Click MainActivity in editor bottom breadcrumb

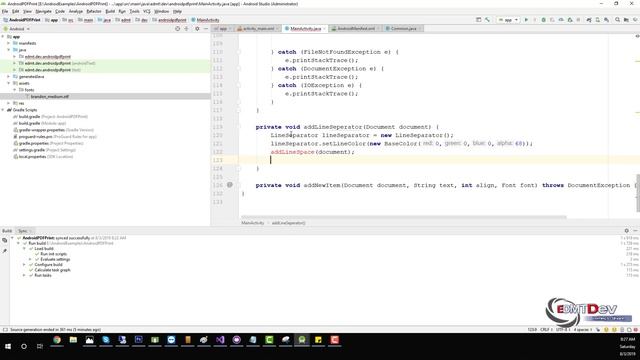pyautogui.click(x=252, y=223)
